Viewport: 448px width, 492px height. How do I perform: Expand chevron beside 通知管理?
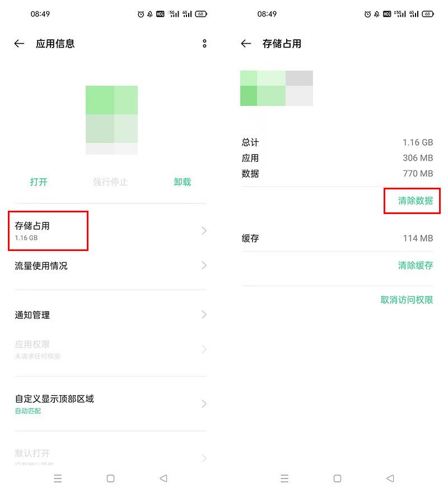tap(204, 315)
